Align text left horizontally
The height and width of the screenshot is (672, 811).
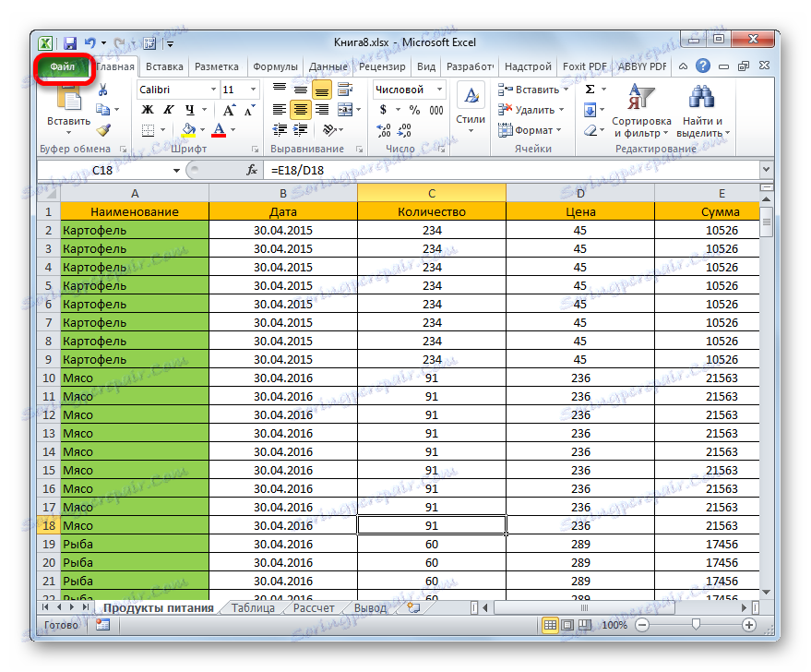(x=280, y=110)
